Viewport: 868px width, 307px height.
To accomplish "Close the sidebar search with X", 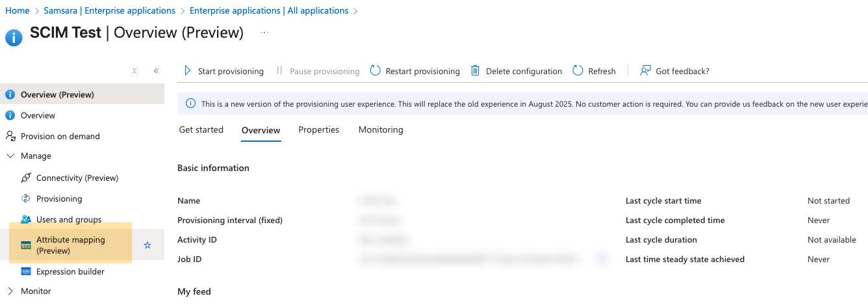I will pos(134,71).
